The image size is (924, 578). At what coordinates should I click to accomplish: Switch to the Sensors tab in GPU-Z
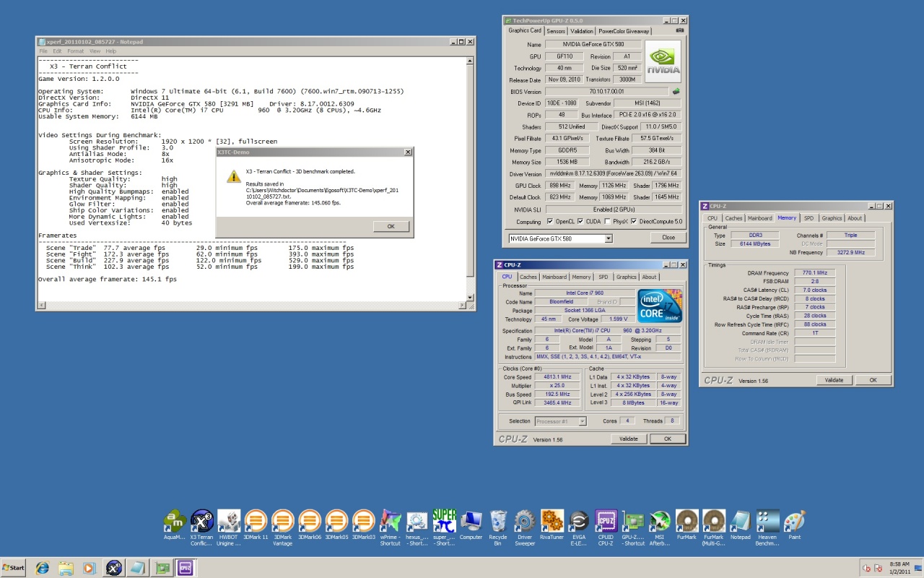(555, 31)
